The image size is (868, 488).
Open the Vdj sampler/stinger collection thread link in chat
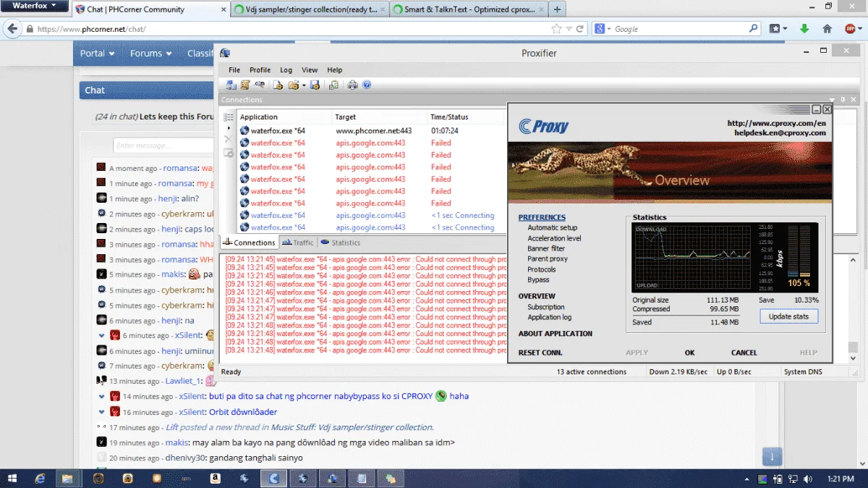coord(352,427)
